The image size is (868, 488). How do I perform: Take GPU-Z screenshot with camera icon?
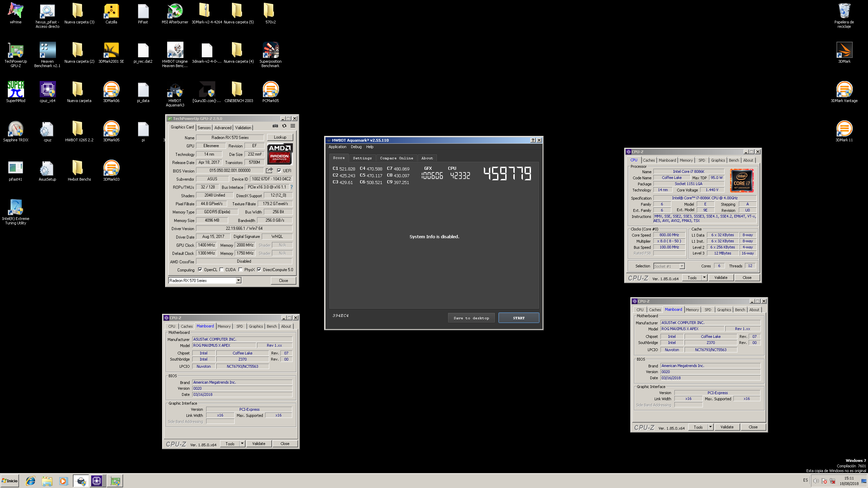(275, 126)
